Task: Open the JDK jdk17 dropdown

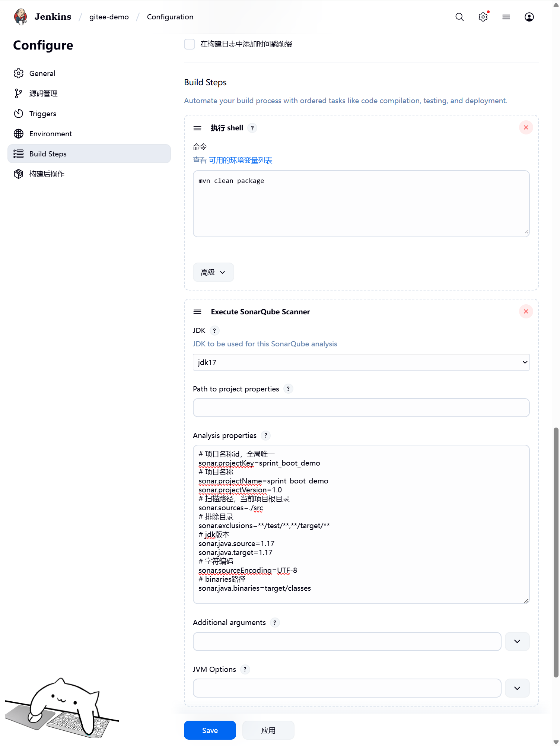Action: [x=361, y=362]
